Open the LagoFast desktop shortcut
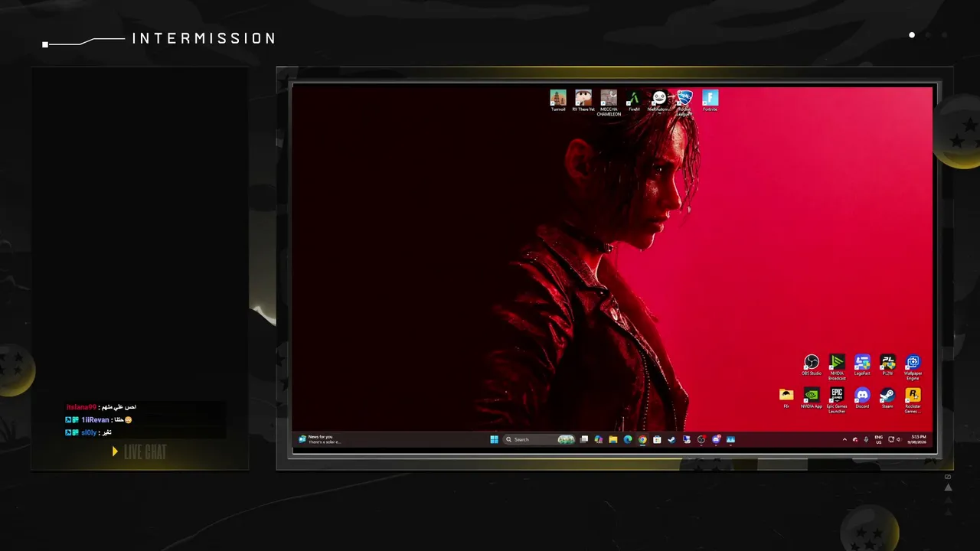 [862, 365]
